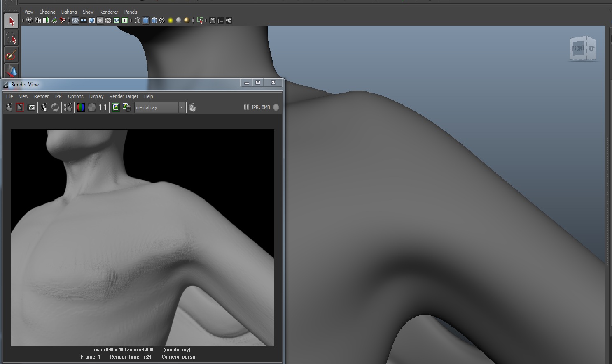Image resolution: width=612 pixels, height=364 pixels.
Task: Open Camera Attributes icon in panel toolbar
Action: (x=38, y=20)
